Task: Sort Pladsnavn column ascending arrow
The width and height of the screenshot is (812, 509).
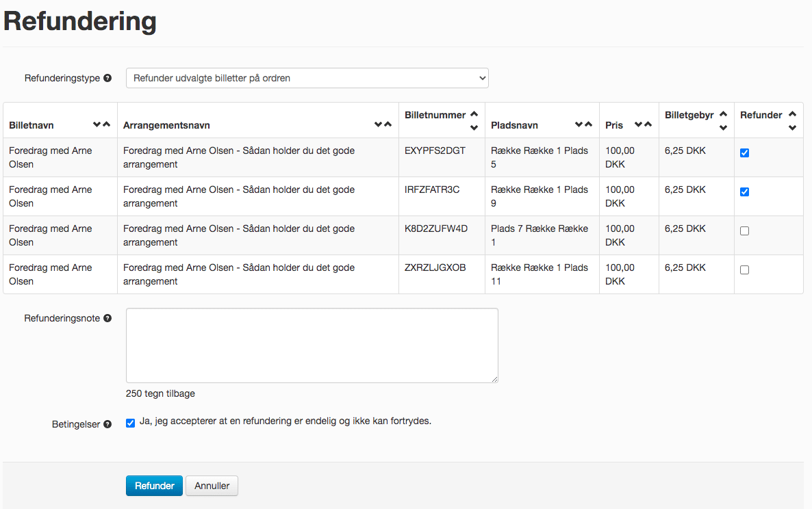Action: 588,125
